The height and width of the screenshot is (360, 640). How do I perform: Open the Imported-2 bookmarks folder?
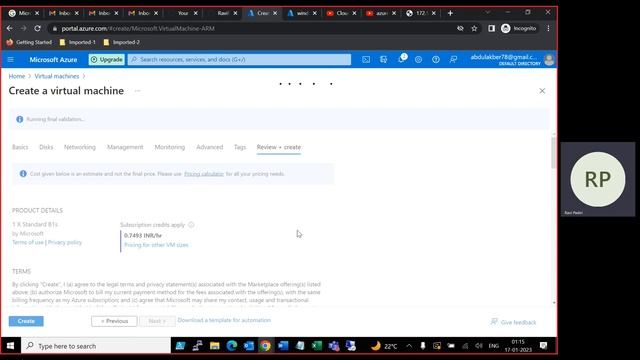[122, 42]
